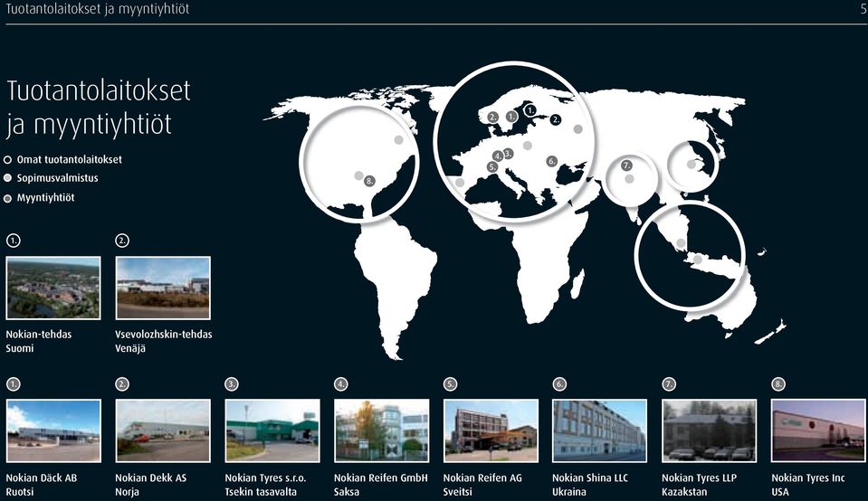Click the light dot on Java, Indonesia

[x=698, y=260]
